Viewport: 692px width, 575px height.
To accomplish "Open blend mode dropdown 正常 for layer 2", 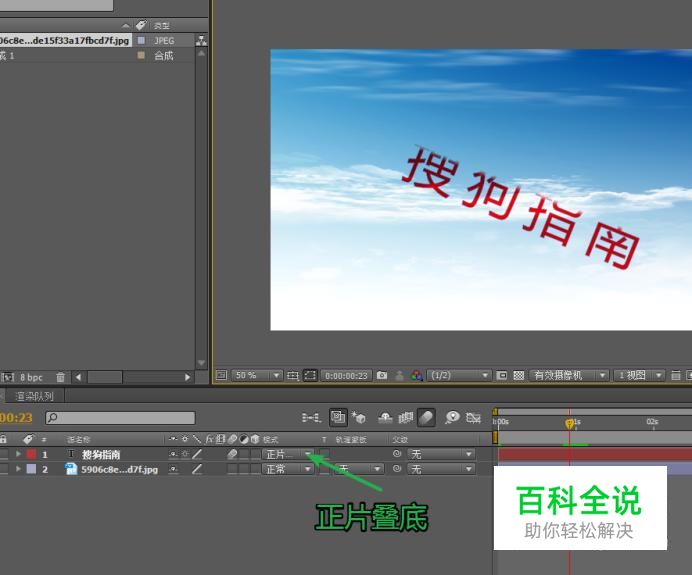I will point(288,469).
